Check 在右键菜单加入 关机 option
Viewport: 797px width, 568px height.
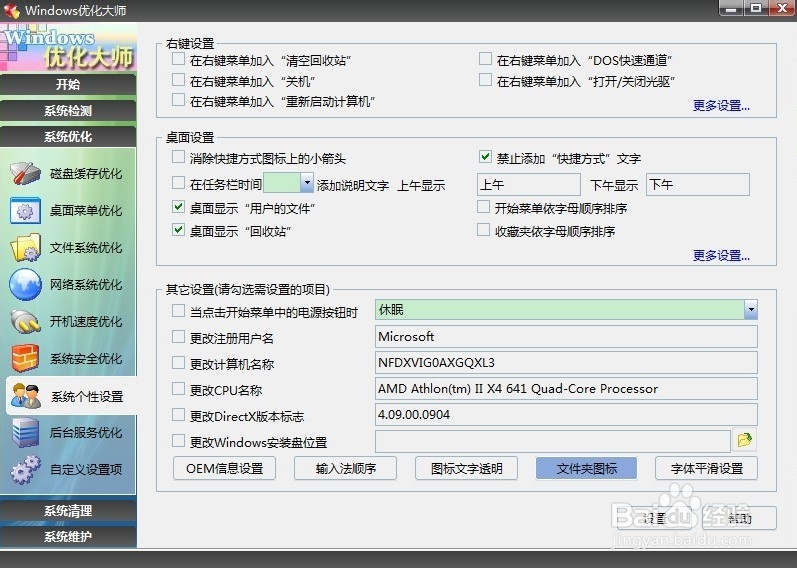tap(178, 80)
